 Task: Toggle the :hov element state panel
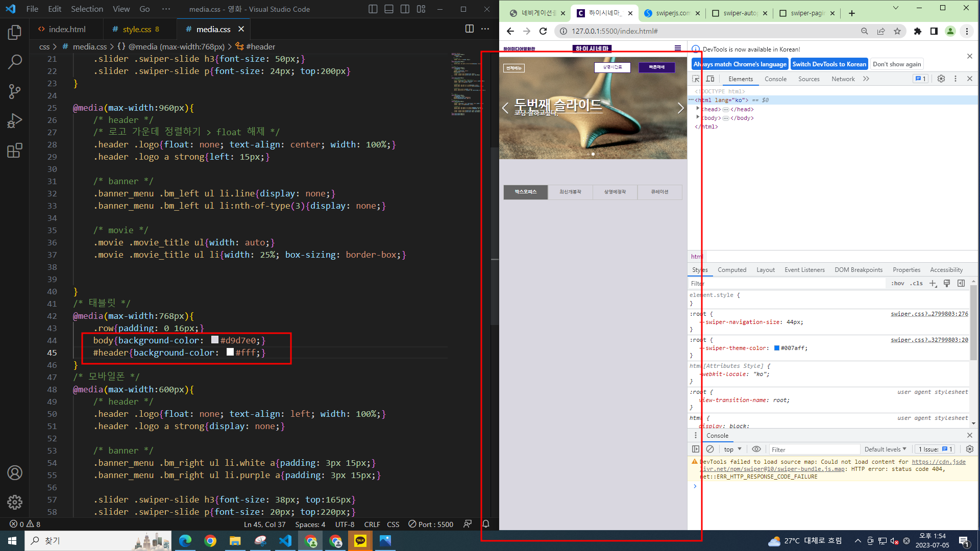[x=898, y=284]
